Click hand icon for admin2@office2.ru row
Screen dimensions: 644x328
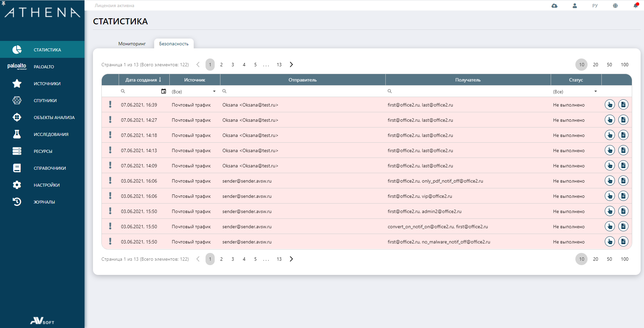point(610,211)
